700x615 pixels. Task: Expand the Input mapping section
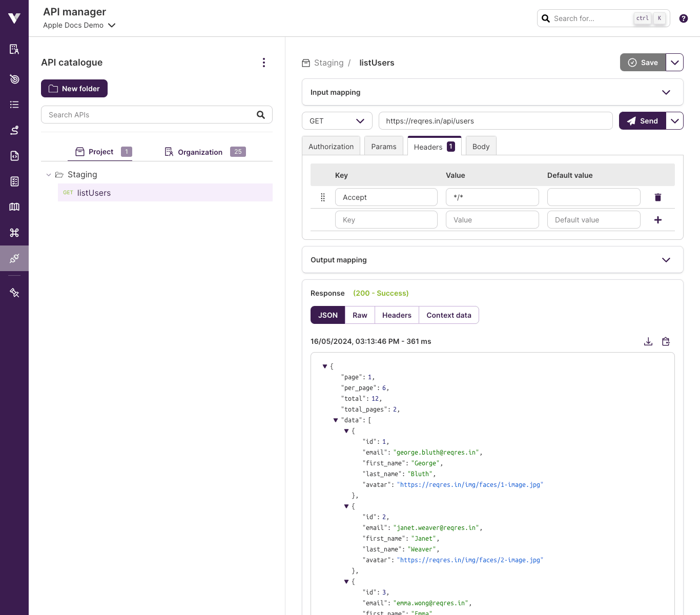666,92
